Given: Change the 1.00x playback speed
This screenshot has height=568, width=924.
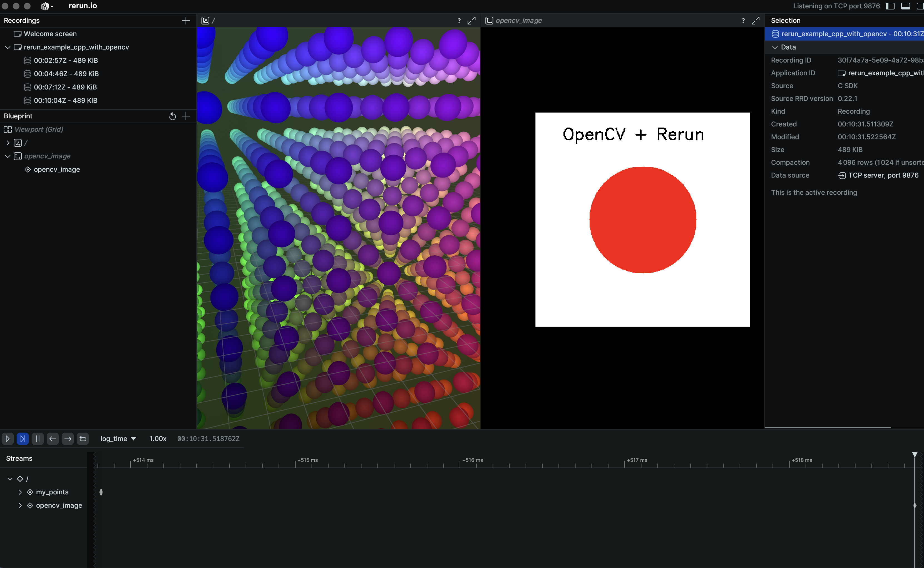Looking at the screenshot, I should pos(158,439).
